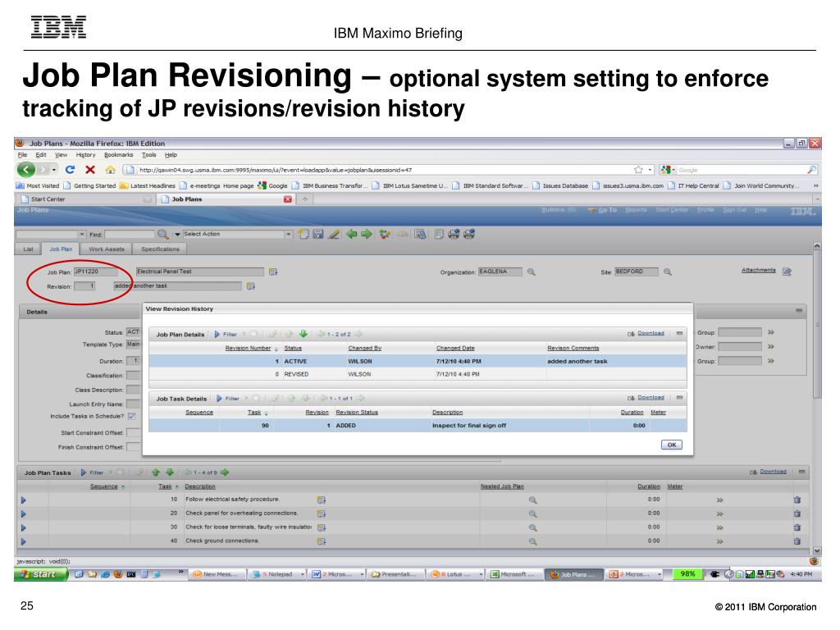840x630 pixels.
Task: Expand task 30 row details triangle
Action: point(24,527)
